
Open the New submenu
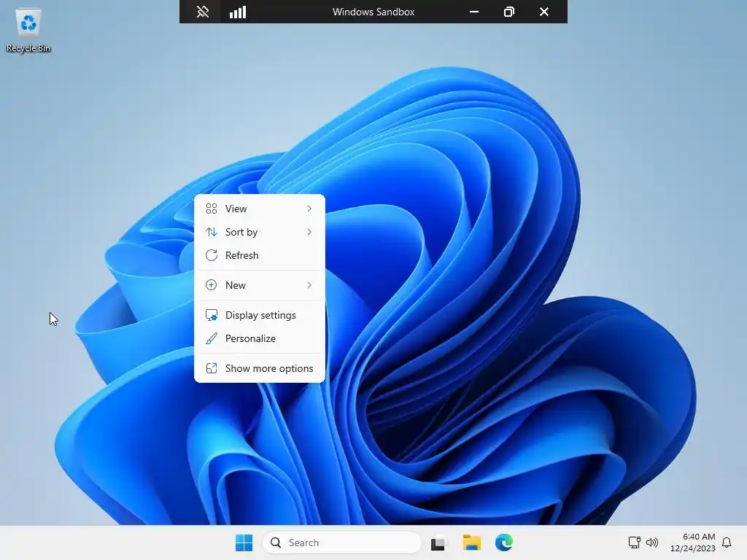coord(260,285)
